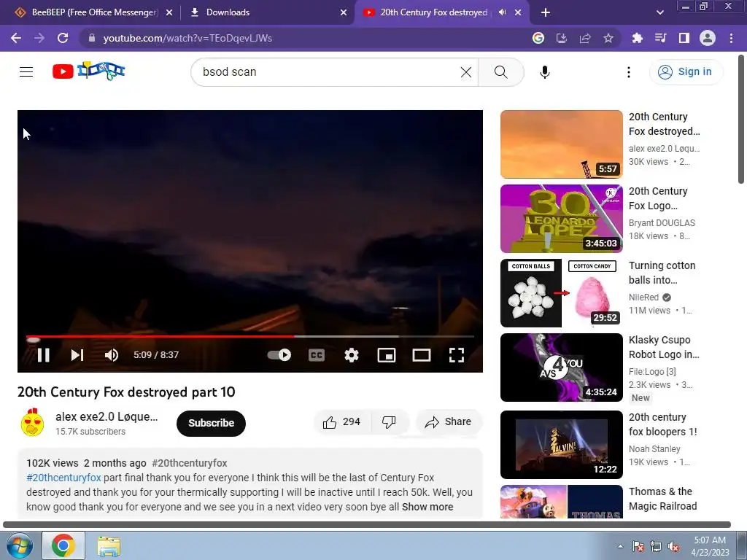Open the Chrome profile avatar
Image resolution: width=747 pixels, height=560 pixels.
coord(708,38)
